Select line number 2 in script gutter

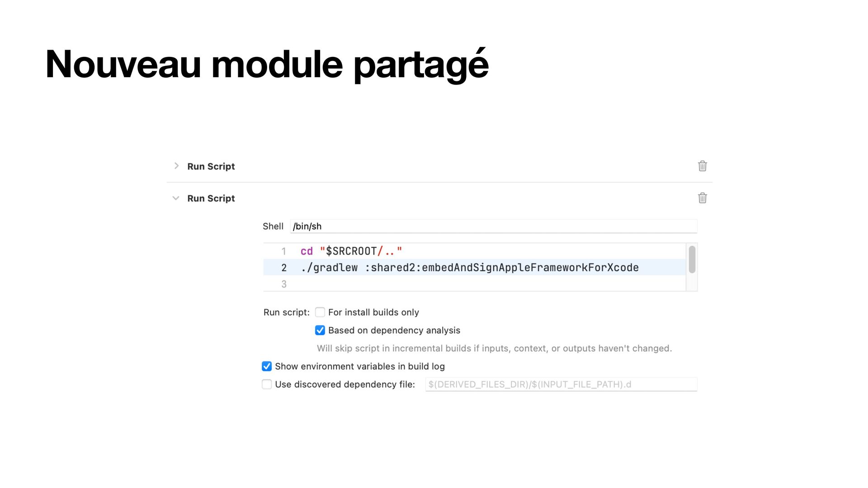(284, 267)
